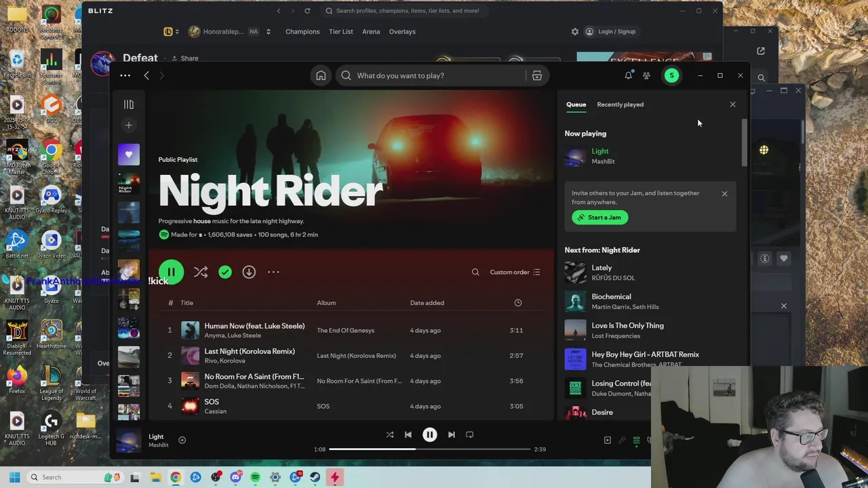Play Hey Boy Hey Girl - ARTBAT Remix
Image resolution: width=868 pixels, height=488 pixels.
pyautogui.click(x=650, y=359)
